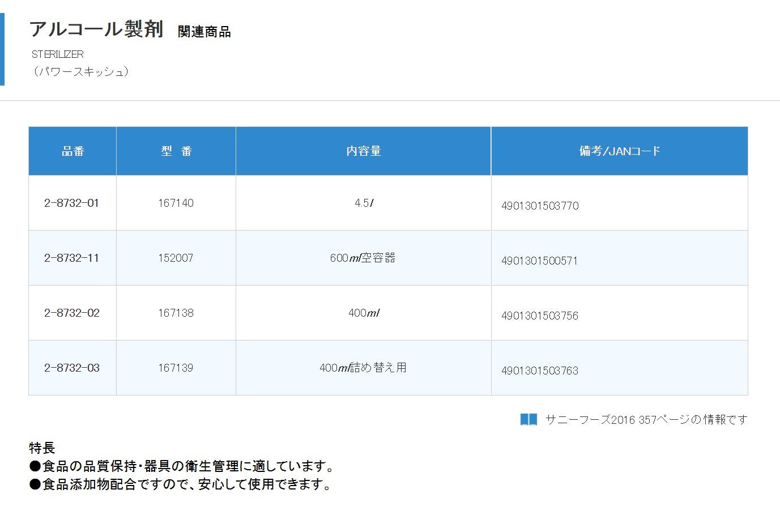Click the 600ml空容器 volume cell

pos(363,258)
